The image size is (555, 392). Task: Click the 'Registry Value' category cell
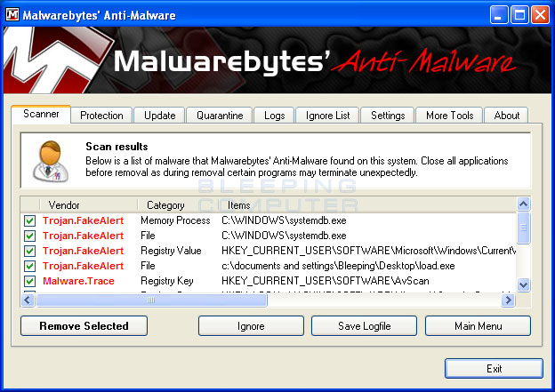coord(171,251)
